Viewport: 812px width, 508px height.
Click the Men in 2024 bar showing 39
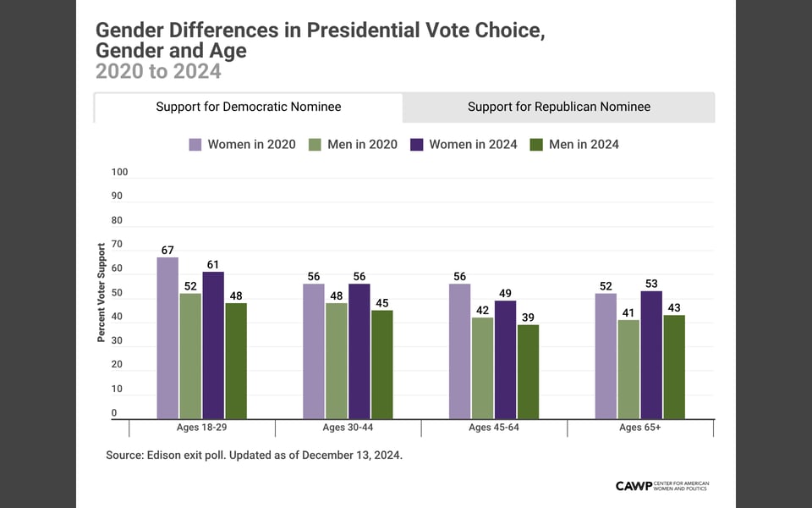[x=528, y=371]
